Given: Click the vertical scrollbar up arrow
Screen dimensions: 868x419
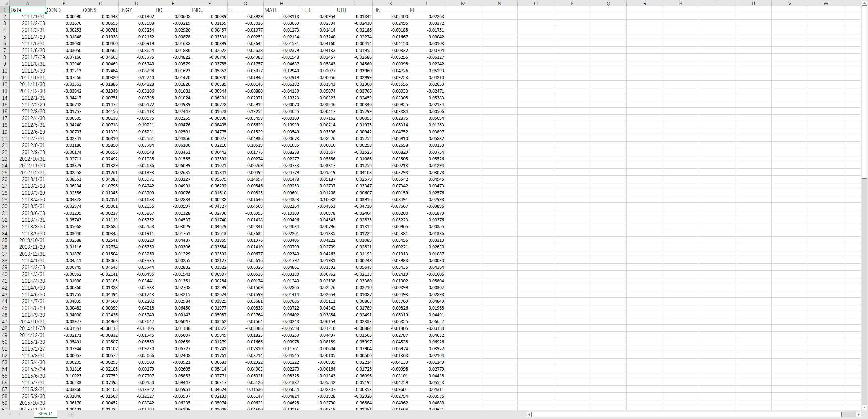Looking at the screenshot, I should (x=864, y=3).
